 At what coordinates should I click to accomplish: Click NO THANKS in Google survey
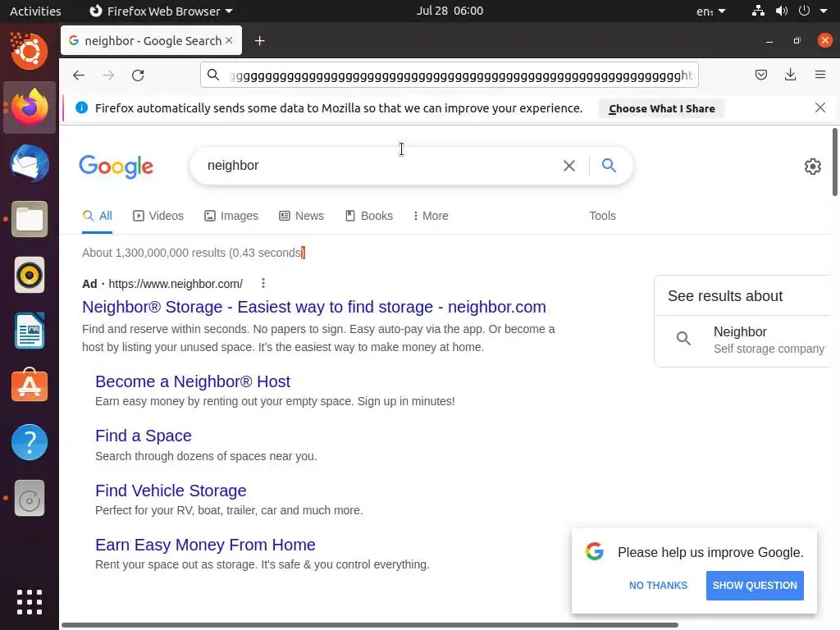tap(658, 586)
